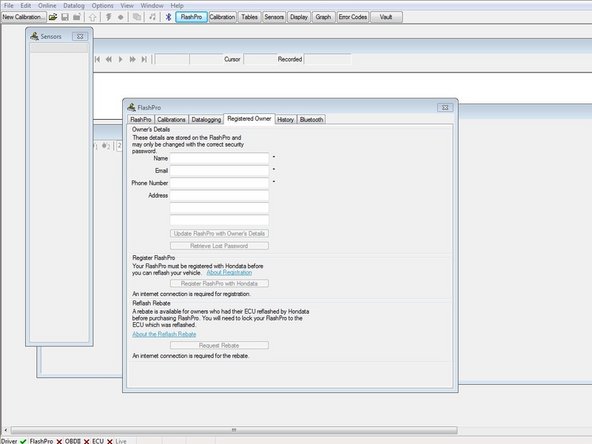The image size is (592, 444).
Task: Jump to datalog start with skip-back control
Action: tap(98, 59)
